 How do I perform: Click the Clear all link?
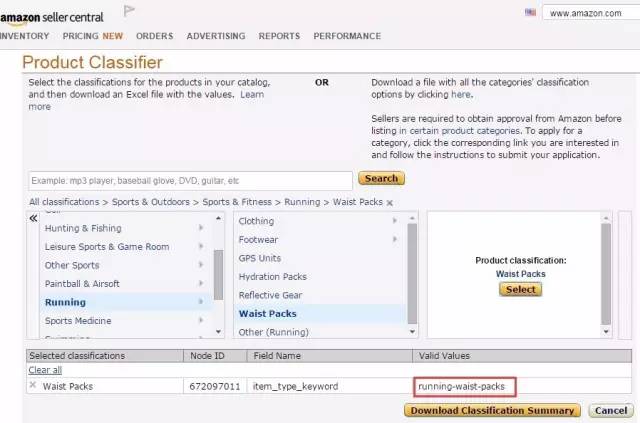pyautogui.click(x=44, y=370)
